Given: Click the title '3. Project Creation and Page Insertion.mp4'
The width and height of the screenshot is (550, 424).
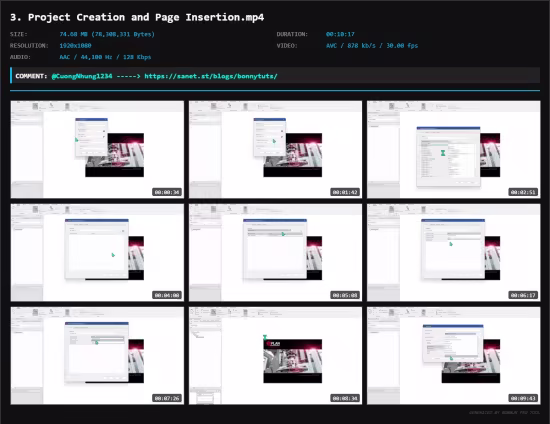Looking at the screenshot, I should point(137,17).
